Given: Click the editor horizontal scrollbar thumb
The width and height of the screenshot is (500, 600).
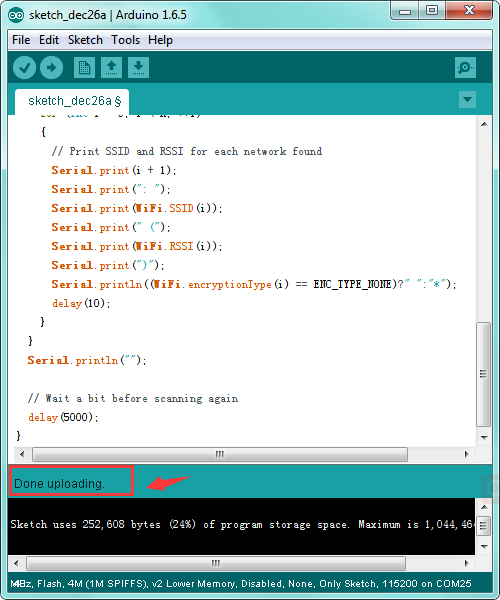Looking at the screenshot, I should (220, 454).
